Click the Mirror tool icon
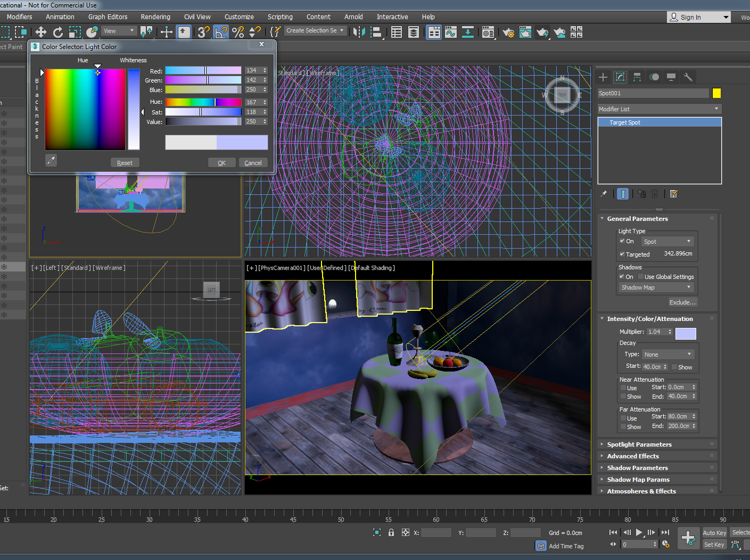This screenshot has width=750, height=560. tap(359, 32)
